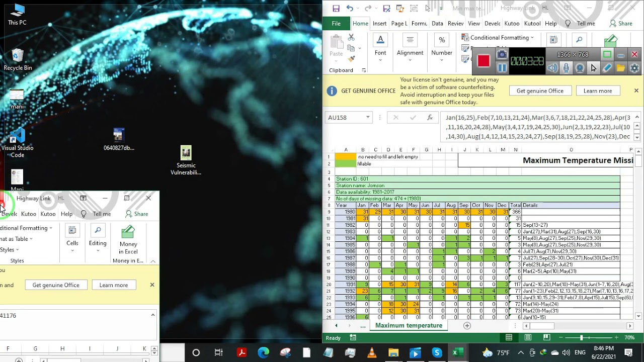Open the recorder settings gear
This screenshot has width=644, height=362.
(634, 68)
